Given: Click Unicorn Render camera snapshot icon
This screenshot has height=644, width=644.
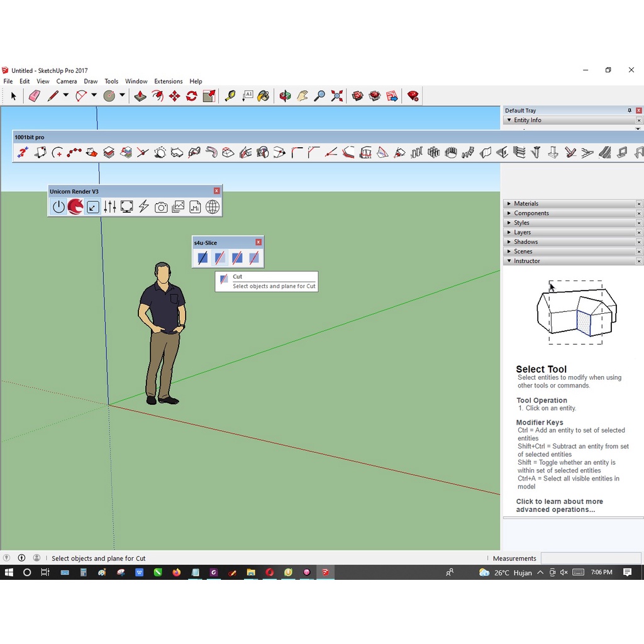Looking at the screenshot, I should pos(161,207).
